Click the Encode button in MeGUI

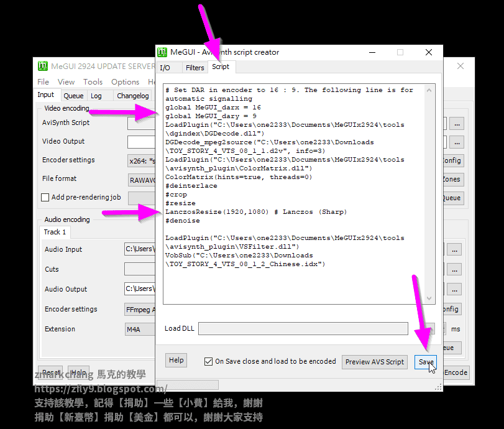456,372
